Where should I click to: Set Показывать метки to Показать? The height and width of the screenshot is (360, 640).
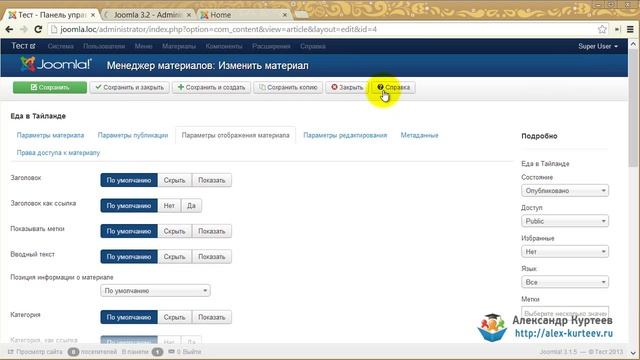[x=211, y=231]
